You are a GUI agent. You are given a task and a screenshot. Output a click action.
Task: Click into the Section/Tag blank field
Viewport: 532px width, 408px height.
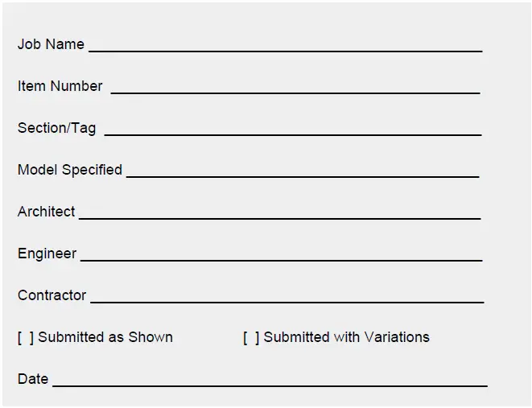point(292,130)
